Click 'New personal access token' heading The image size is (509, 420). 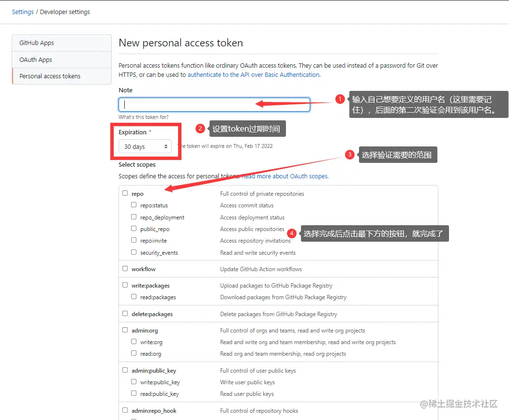pyautogui.click(x=181, y=43)
